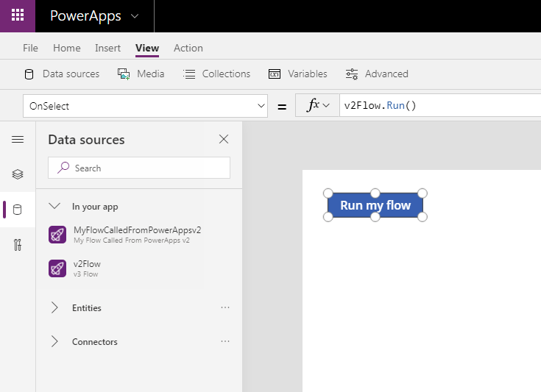Open the Connectors more options ellipsis

click(225, 341)
